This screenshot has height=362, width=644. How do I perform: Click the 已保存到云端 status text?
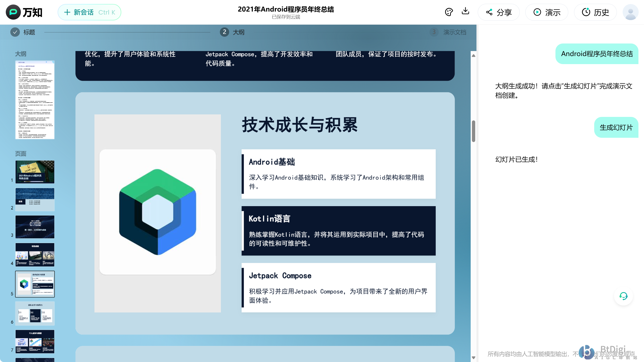286,17
